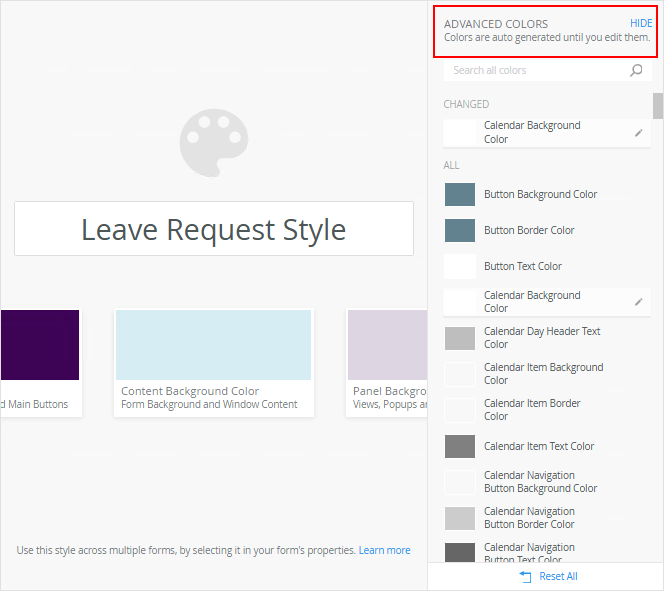Choose Calendar Item Background Color swatch

pyautogui.click(x=460, y=374)
